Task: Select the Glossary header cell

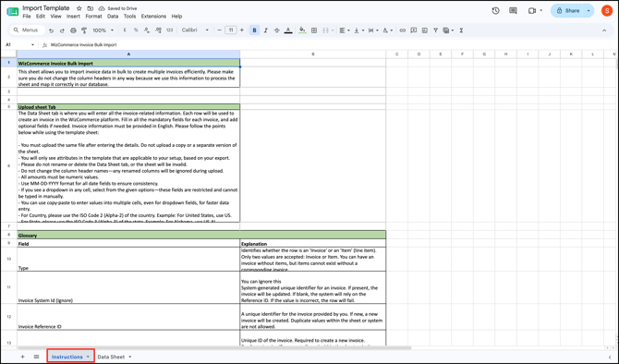Action: pyautogui.click(x=201, y=235)
